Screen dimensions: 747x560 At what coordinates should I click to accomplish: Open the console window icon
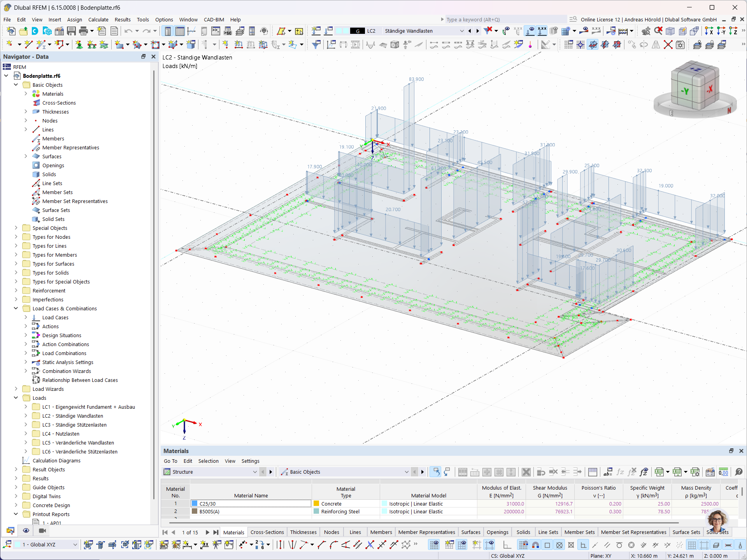(x=216, y=31)
